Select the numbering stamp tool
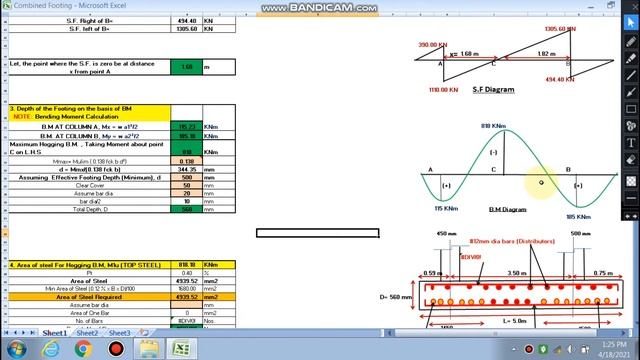This screenshot has height=360, width=640. coord(631,126)
